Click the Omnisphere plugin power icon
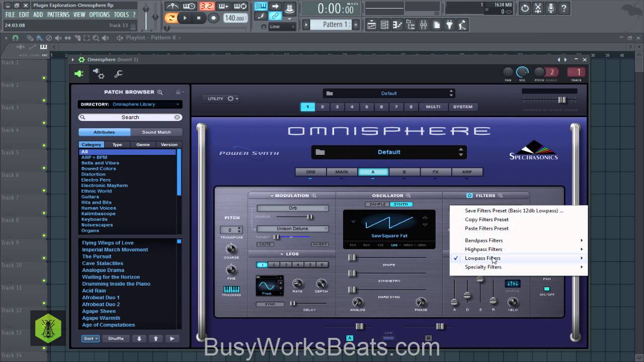Viewport: 644px width, 362px height. tap(79, 74)
